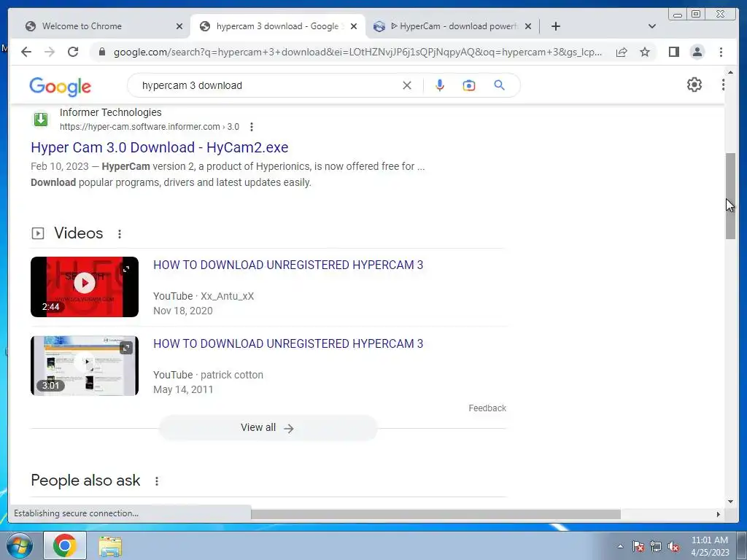Open more options for Informer Technologies result
Image resolution: width=747 pixels, height=560 pixels.
252,127
